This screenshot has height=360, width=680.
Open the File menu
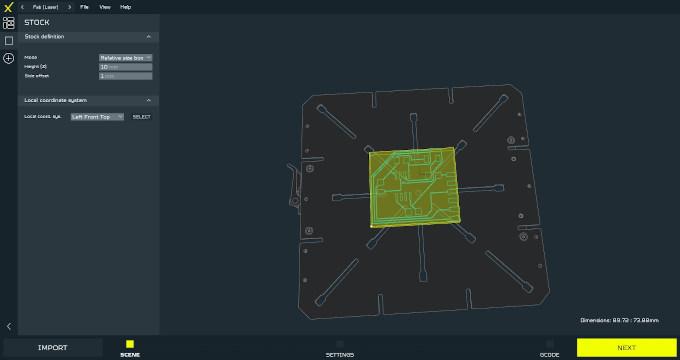tap(85, 7)
